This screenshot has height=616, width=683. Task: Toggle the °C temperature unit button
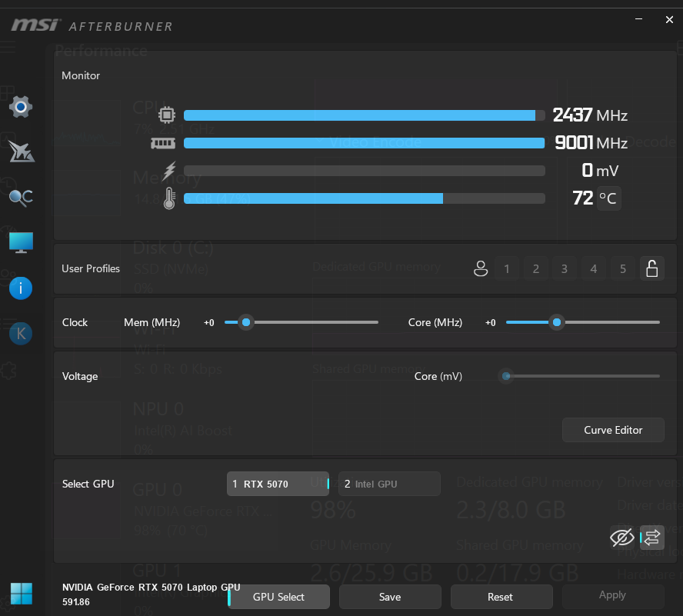[x=608, y=198]
